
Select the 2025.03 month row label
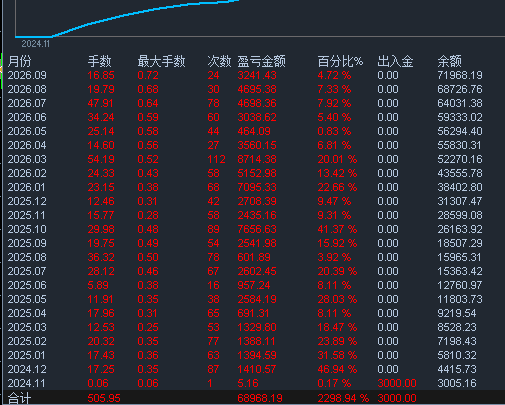[x=27, y=327]
